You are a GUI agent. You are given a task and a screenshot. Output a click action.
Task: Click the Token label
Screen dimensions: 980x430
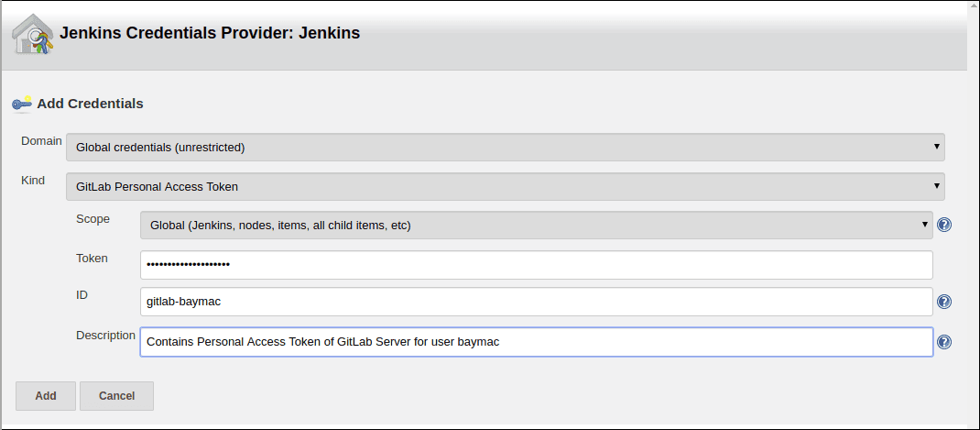pos(92,259)
